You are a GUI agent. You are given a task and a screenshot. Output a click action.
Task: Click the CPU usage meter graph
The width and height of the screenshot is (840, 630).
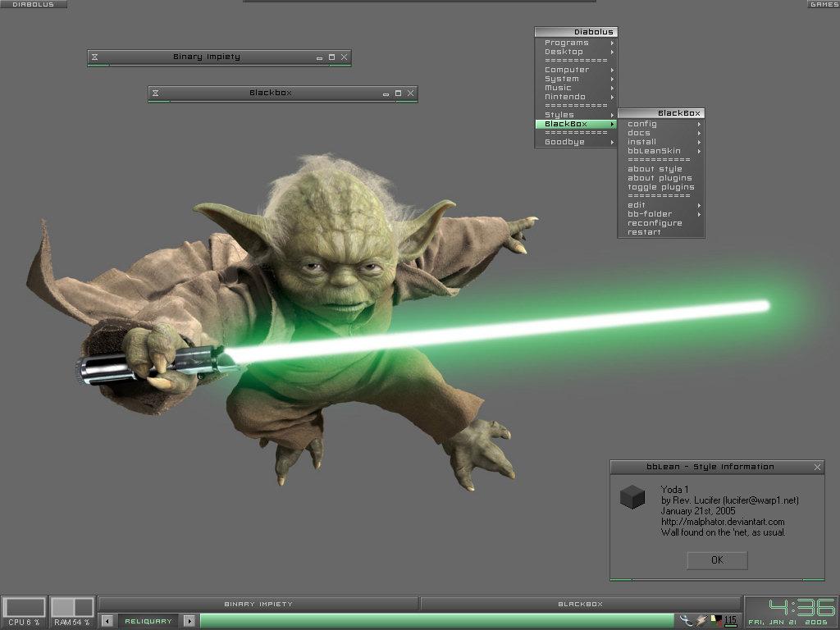pos(24,608)
